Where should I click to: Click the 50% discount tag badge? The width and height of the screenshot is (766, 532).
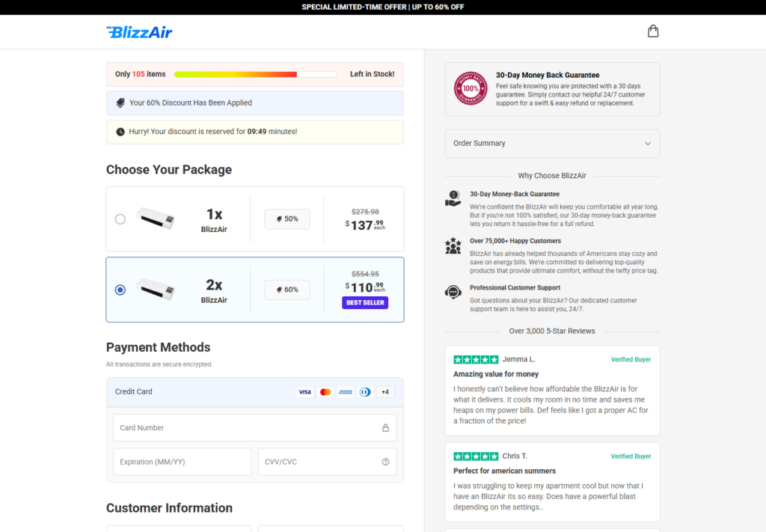pyautogui.click(x=287, y=218)
